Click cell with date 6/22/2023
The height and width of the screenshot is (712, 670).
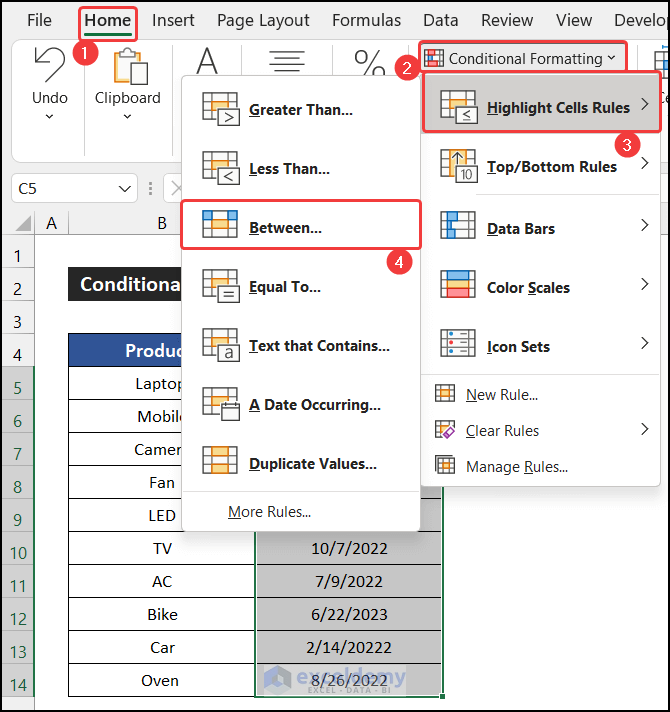point(349,614)
